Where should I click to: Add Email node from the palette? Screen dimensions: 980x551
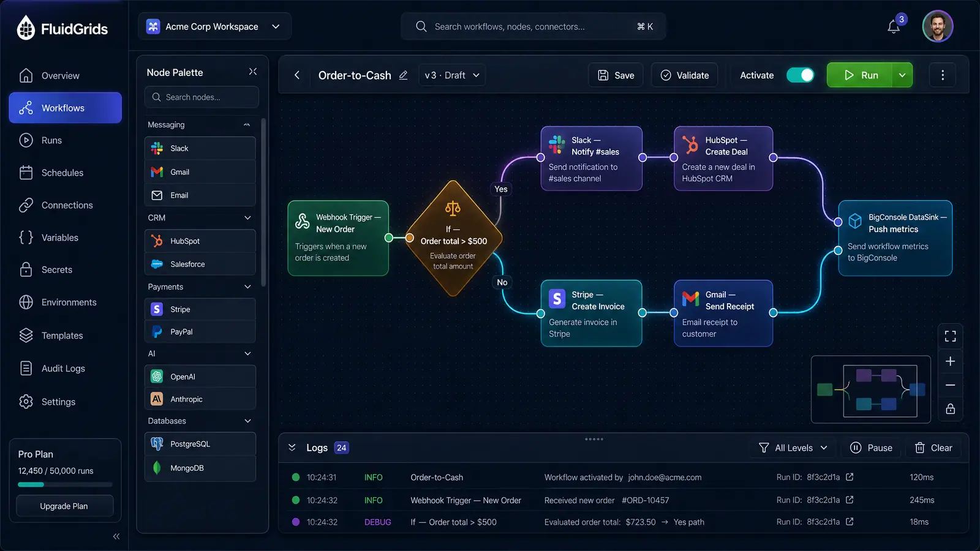tap(200, 195)
